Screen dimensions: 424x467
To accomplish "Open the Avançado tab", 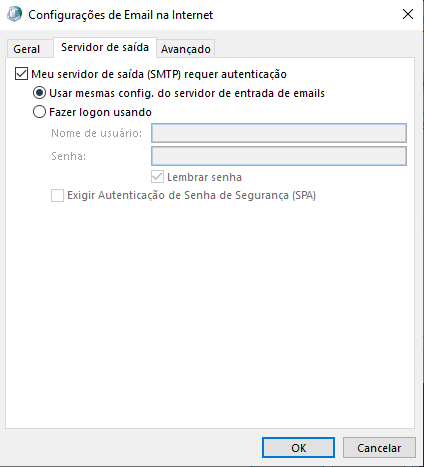I will coord(186,49).
